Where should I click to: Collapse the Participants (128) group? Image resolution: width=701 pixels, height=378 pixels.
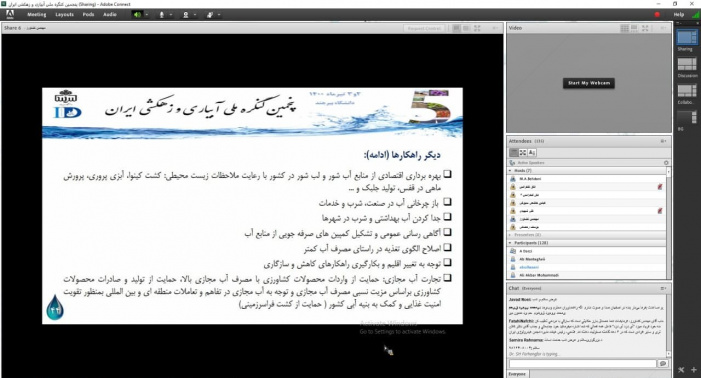click(510, 243)
